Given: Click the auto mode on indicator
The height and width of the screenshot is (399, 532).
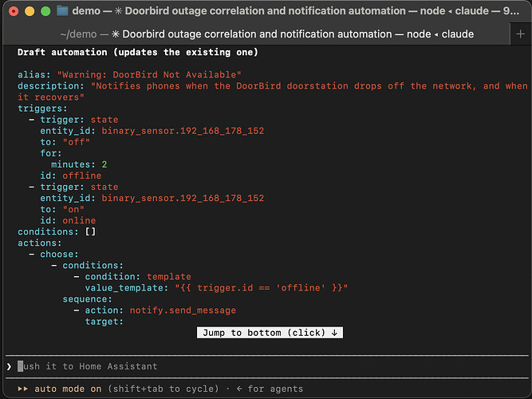Looking at the screenshot, I should coord(68,389).
